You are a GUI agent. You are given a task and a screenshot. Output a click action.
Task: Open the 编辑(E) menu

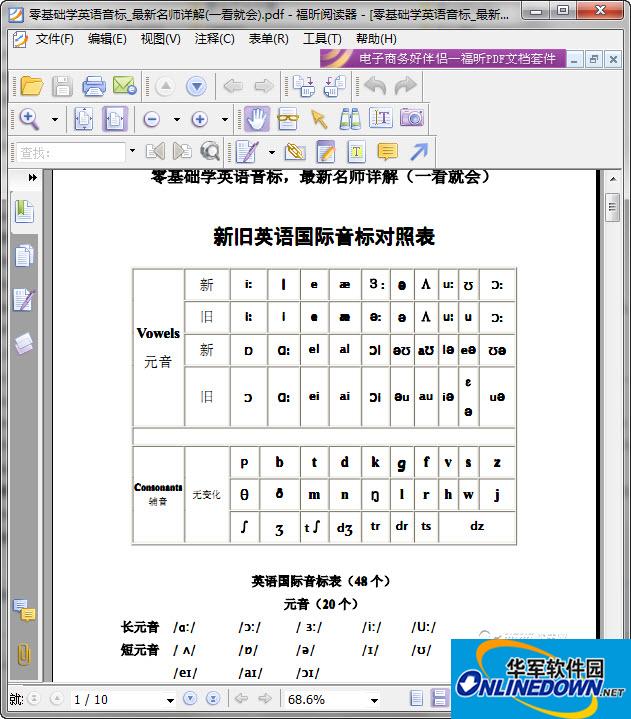point(107,39)
